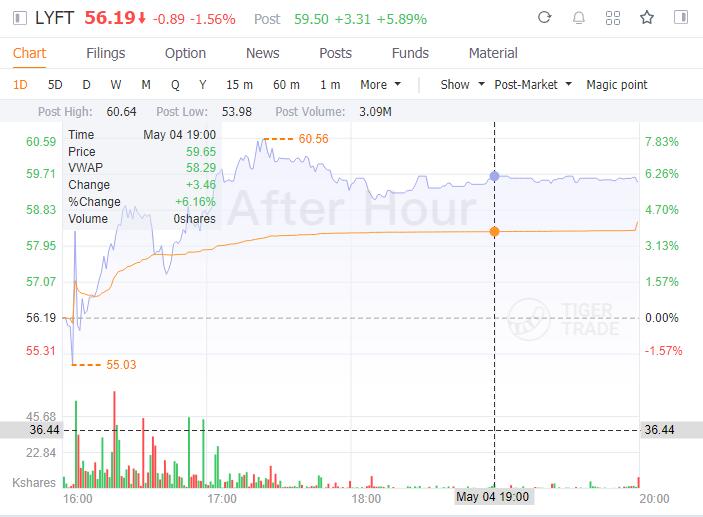Open the Chart tab

[x=30, y=53]
